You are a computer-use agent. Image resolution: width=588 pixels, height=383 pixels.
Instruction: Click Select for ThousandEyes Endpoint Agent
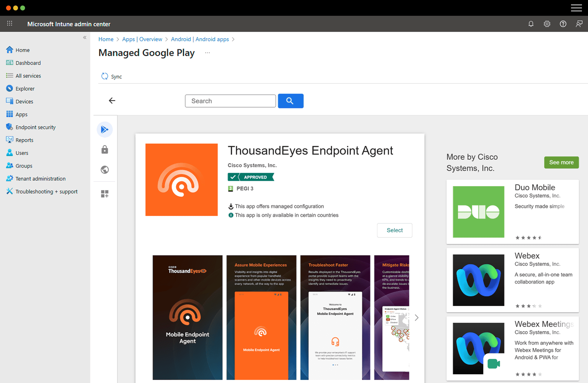coord(394,230)
